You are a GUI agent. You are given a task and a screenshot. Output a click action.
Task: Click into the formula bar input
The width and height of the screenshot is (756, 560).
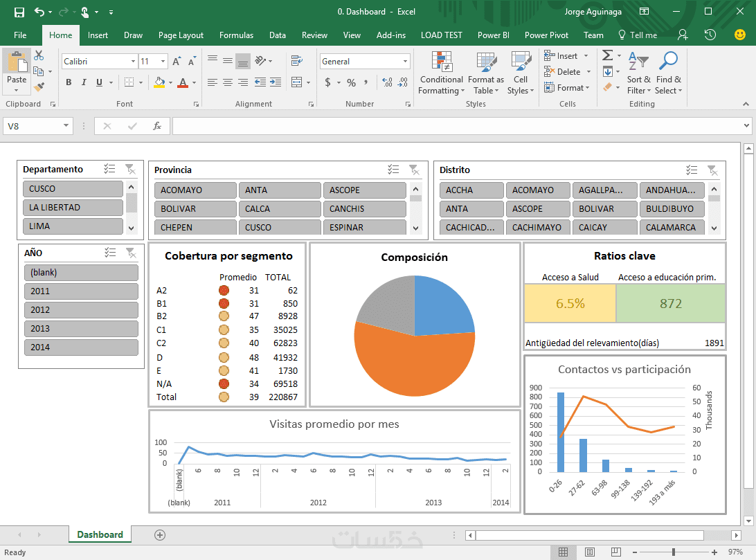(x=457, y=126)
